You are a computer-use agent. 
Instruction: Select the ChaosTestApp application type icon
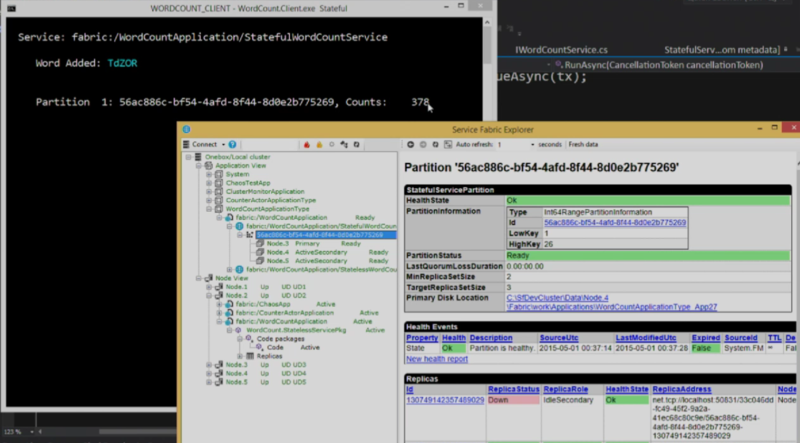(x=219, y=183)
